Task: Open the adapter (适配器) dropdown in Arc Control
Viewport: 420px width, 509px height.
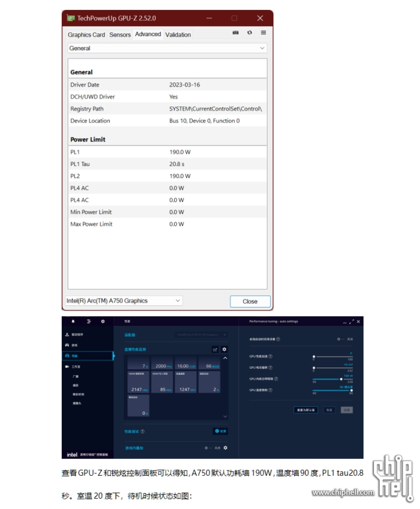Action: pyautogui.click(x=201, y=335)
